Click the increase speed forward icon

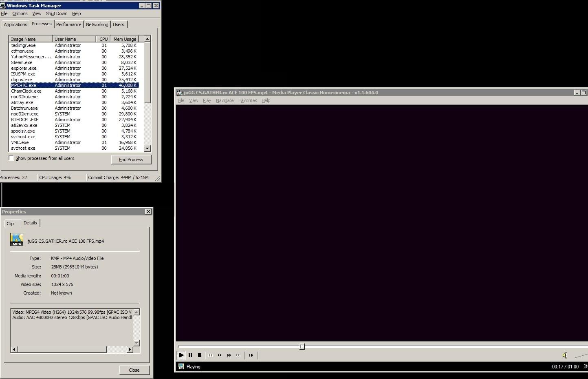click(229, 355)
